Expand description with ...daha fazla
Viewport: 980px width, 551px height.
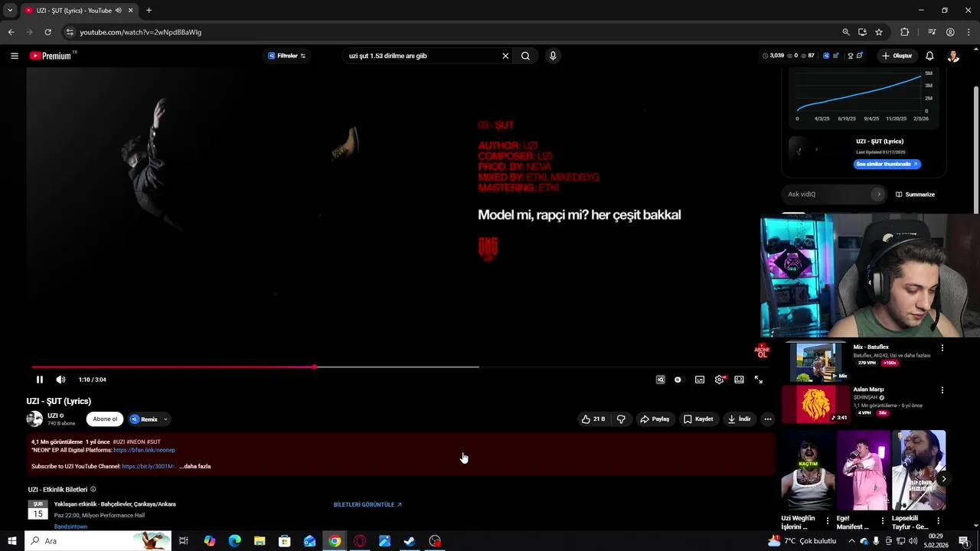196,466
